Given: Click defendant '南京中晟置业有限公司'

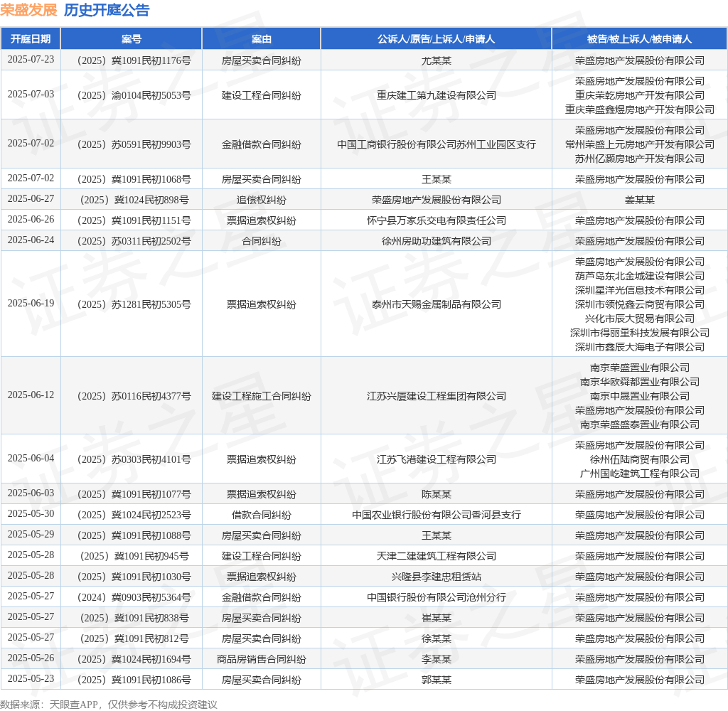Looking at the screenshot, I should [x=639, y=396].
